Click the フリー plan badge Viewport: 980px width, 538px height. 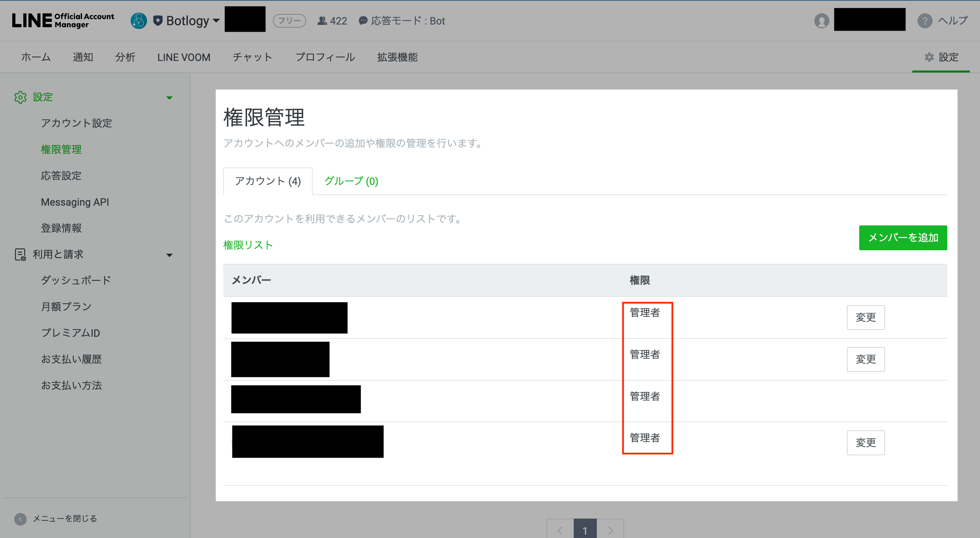(x=289, y=20)
